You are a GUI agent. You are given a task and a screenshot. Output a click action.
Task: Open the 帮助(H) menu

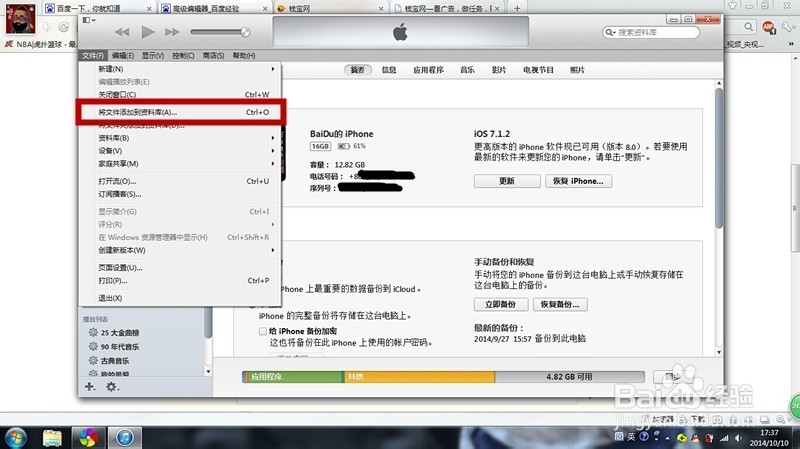[x=244, y=56]
